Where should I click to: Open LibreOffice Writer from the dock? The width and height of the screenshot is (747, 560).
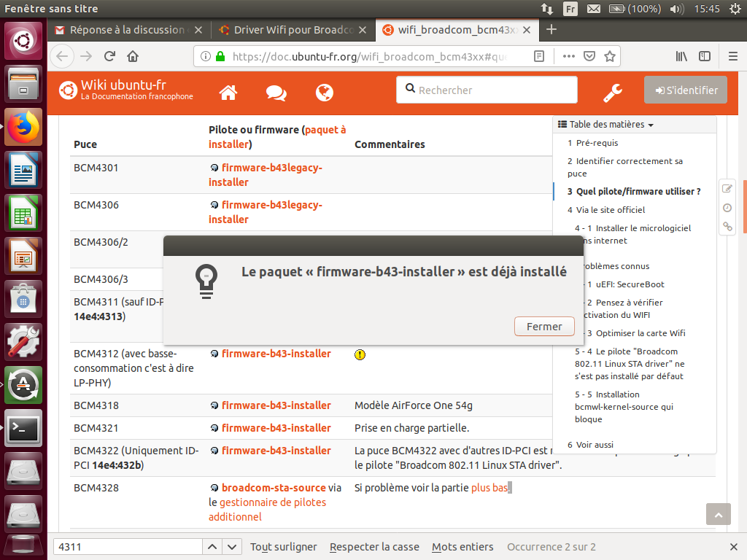pyautogui.click(x=23, y=170)
